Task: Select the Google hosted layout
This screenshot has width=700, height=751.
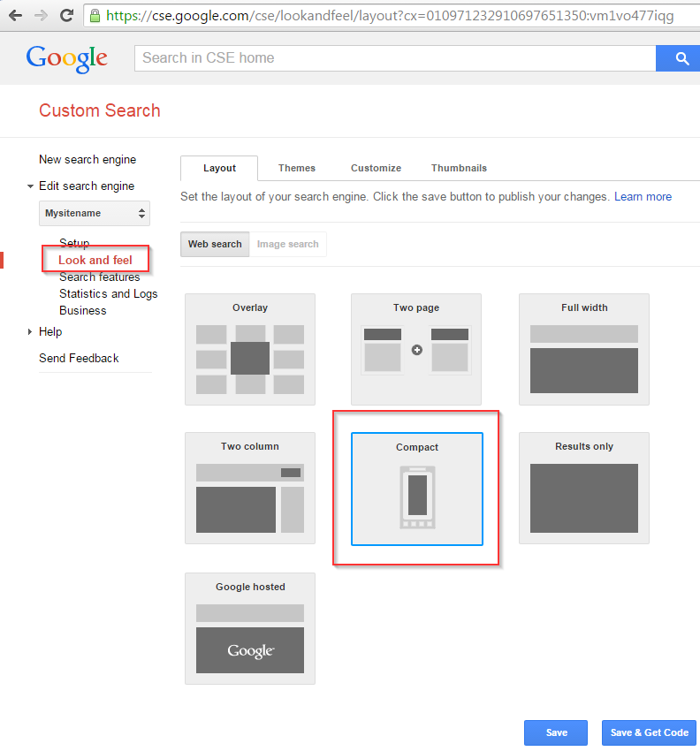Action: [250, 628]
